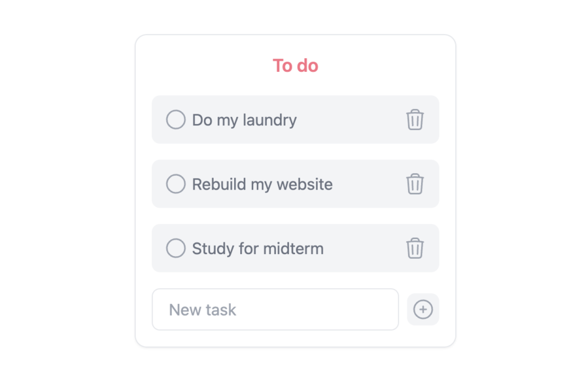The height and width of the screenshot is (392, 588).
Task: Select the Study for midterm task text
Action: click(257, 248)
